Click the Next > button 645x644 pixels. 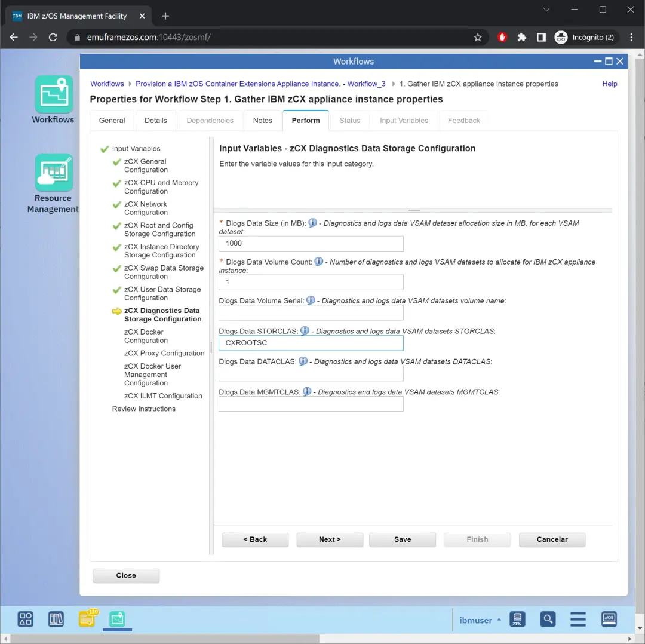click(330, 539)
